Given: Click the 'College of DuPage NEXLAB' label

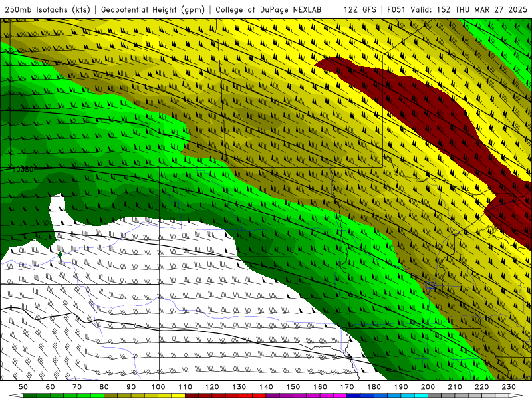Looking at the screenshot, I should click(x=269, y=9).
